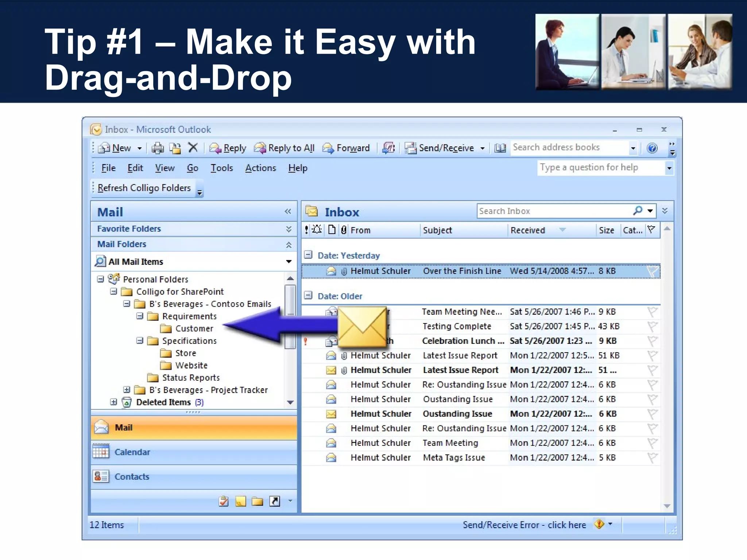This screenshot has width=747, height=560.
Task: Open the Actions menu
Action: point(260,168)
